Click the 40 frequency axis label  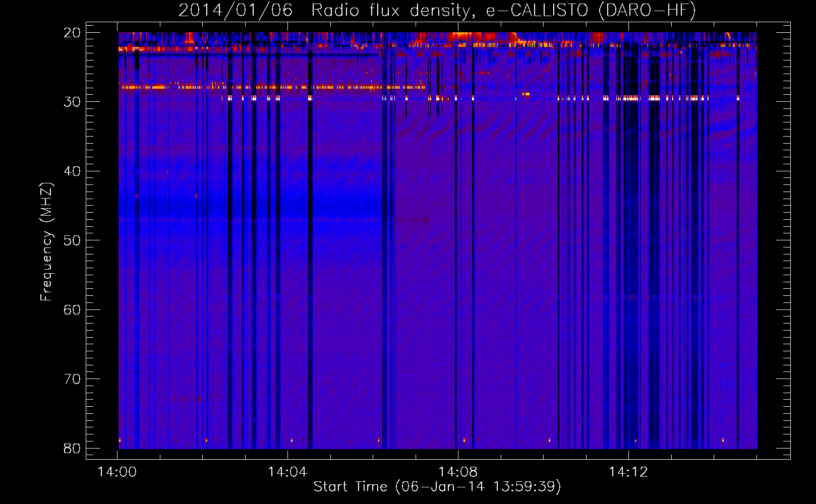72,171
